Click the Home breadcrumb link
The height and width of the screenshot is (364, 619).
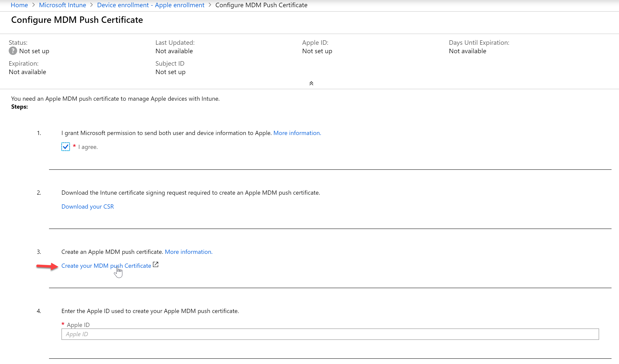pyautogui.click(x=19, y=5)
